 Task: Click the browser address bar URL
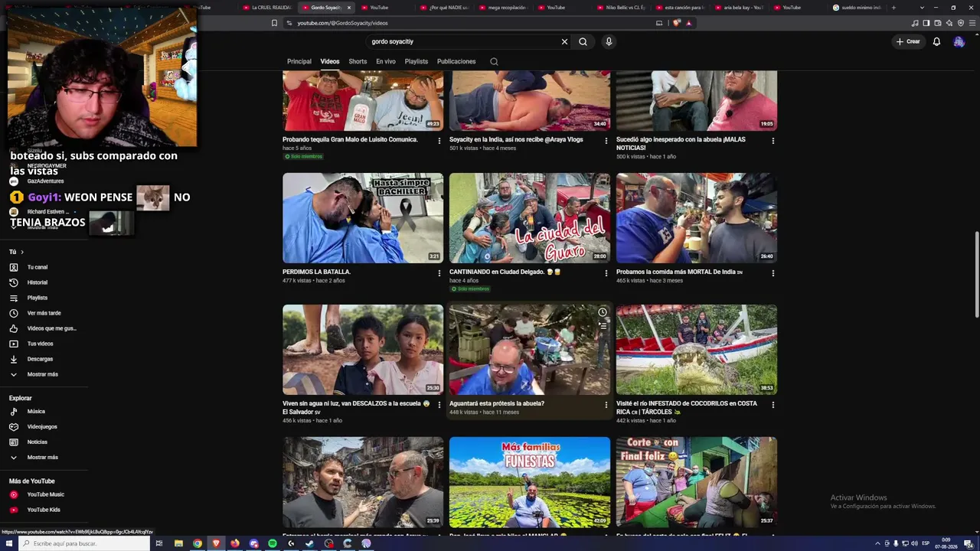(342, 23)
